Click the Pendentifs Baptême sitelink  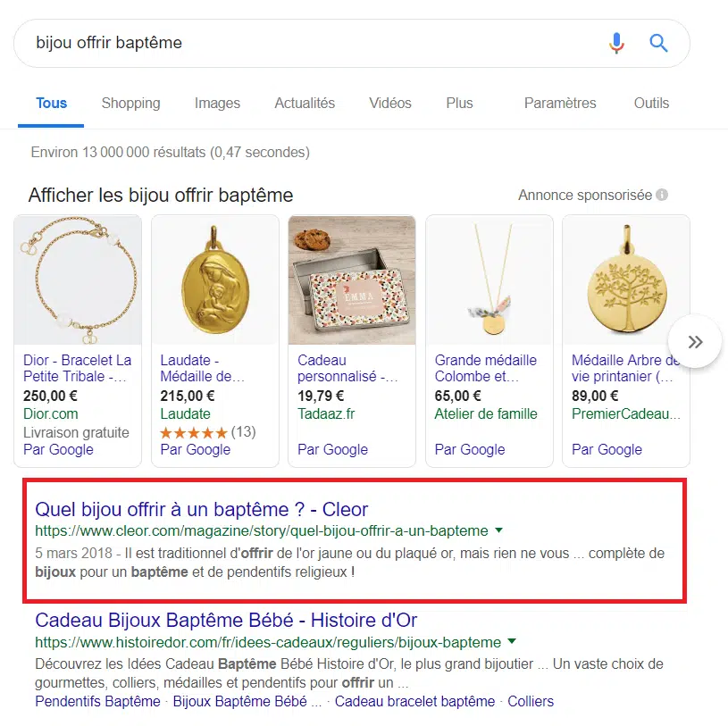pyautogui.click(x=97, y=701)
